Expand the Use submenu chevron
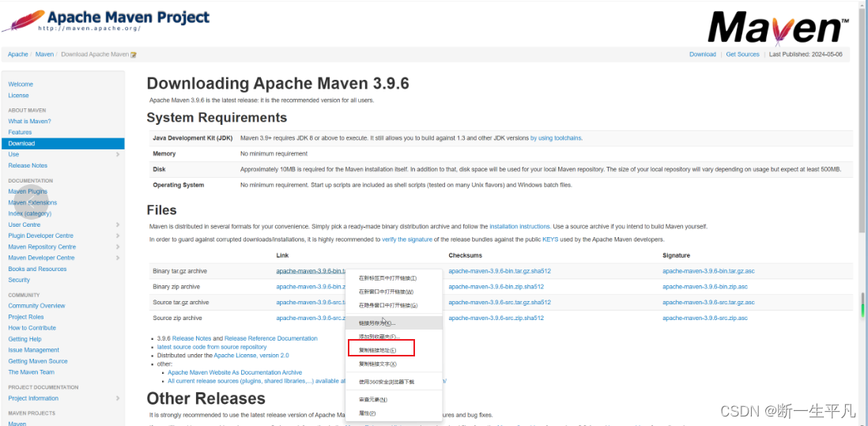The height and width of the screenshot is (426, 868). click(x=118, y=154)
